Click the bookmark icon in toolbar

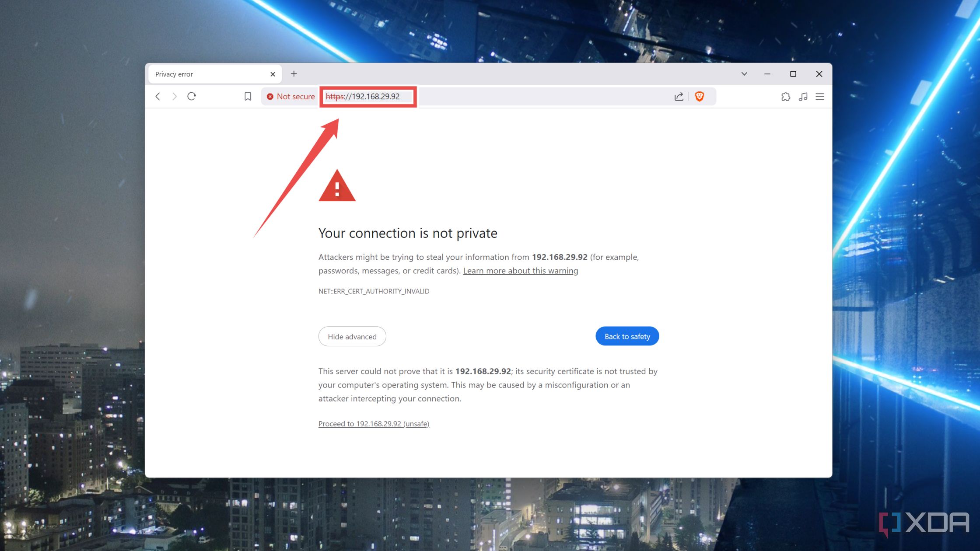[x=248, y=96]
